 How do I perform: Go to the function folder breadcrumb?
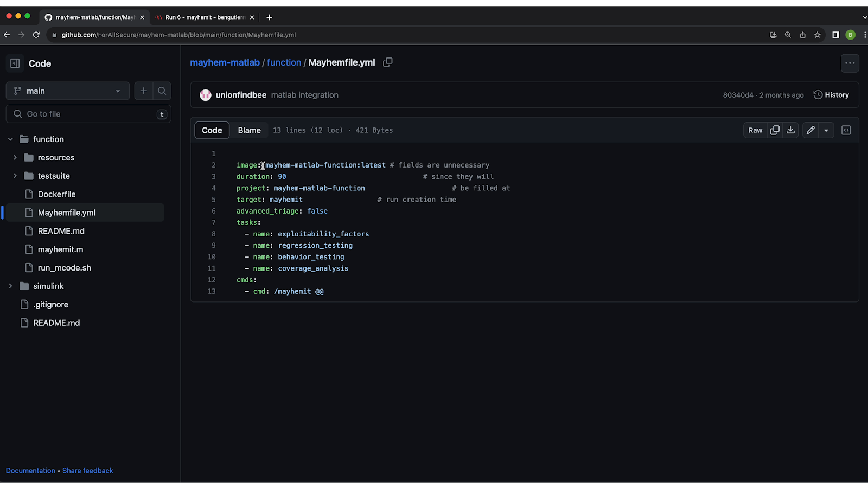coord(284,62)
